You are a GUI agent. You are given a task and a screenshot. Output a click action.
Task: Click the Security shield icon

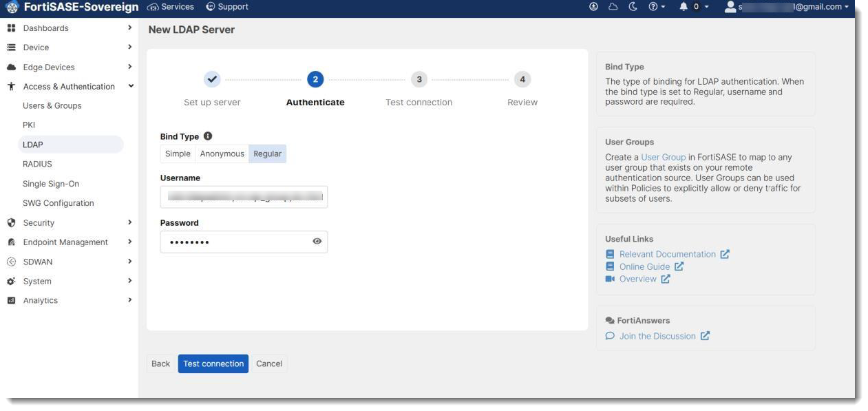coord(11,223)
